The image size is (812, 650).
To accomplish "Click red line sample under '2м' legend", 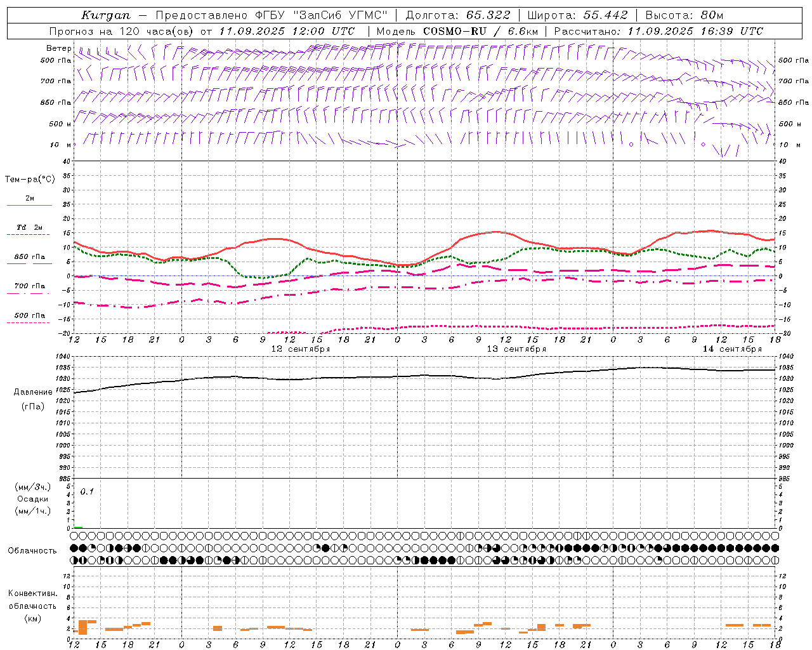I will tap(29, 206).
